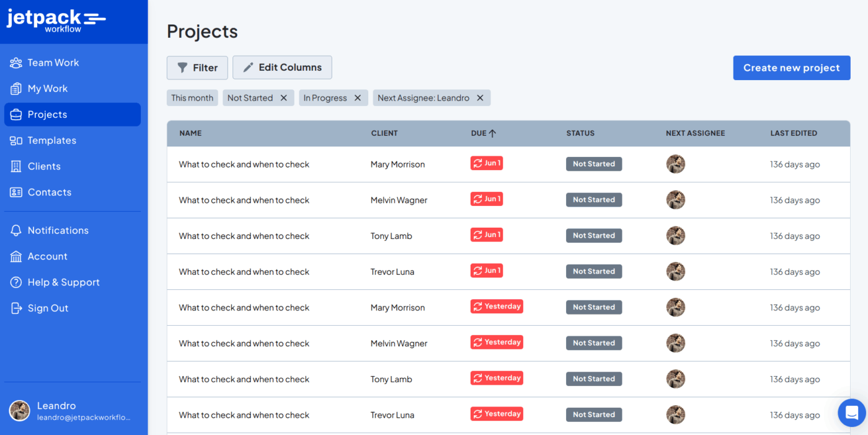Open the Filter options
The width and height of the screenshot is (868, 435).
[x=197, y=67]
